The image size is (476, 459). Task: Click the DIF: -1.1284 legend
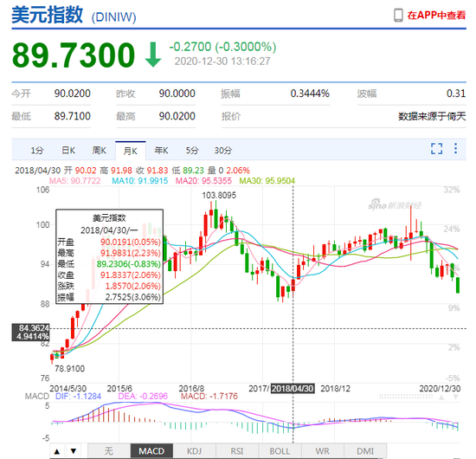(78, 396)
